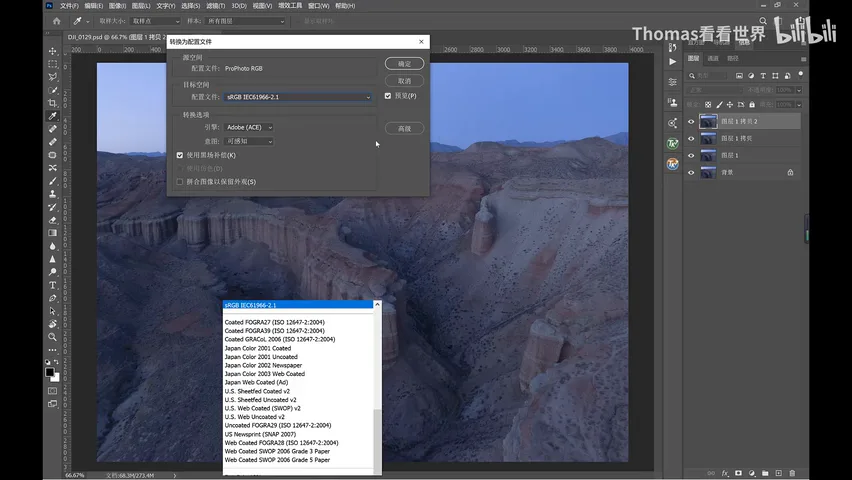Open the Actions panel play icon

pos(673,61)
